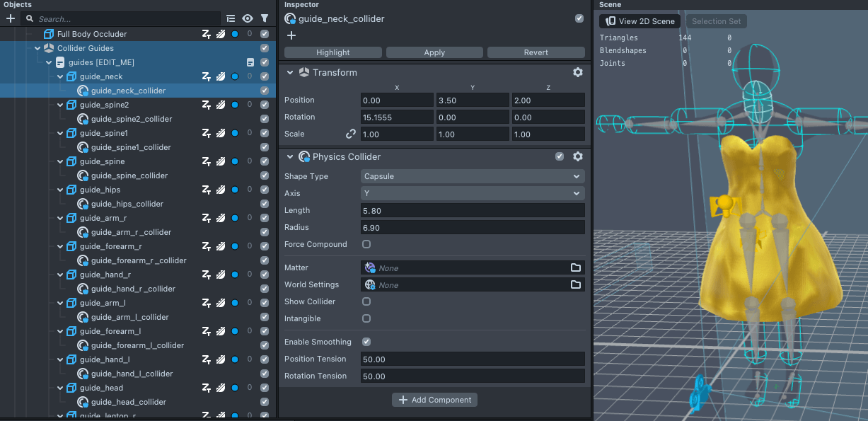Select guide_hips_collider in the object tree
This screenshot has height=421, width=868.
[127, 204]
